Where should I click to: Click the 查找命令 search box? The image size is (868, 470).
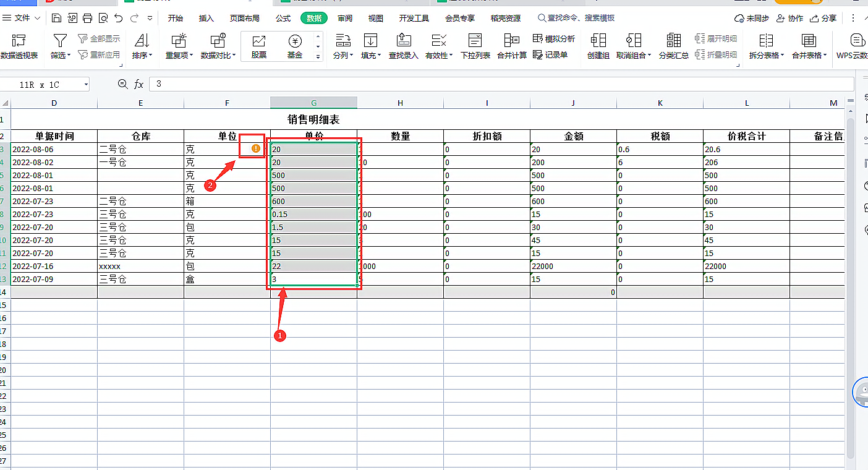[x=576, y=19]
